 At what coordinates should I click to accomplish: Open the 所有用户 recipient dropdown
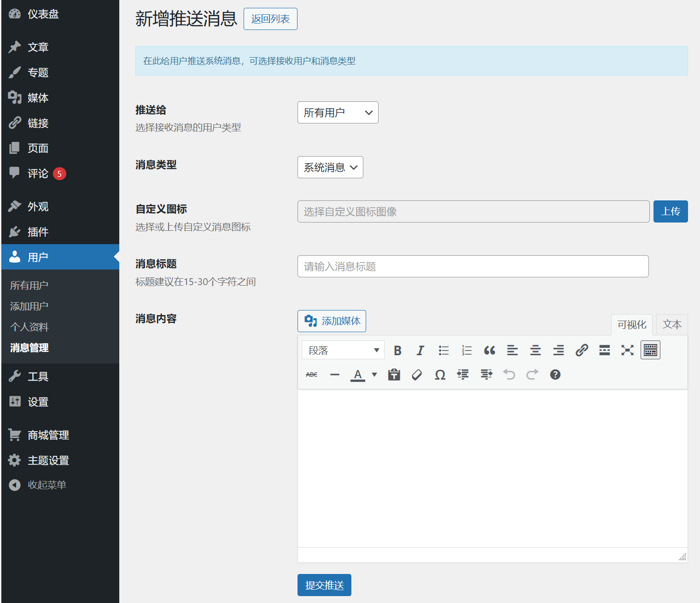click(x=338, y=112)
